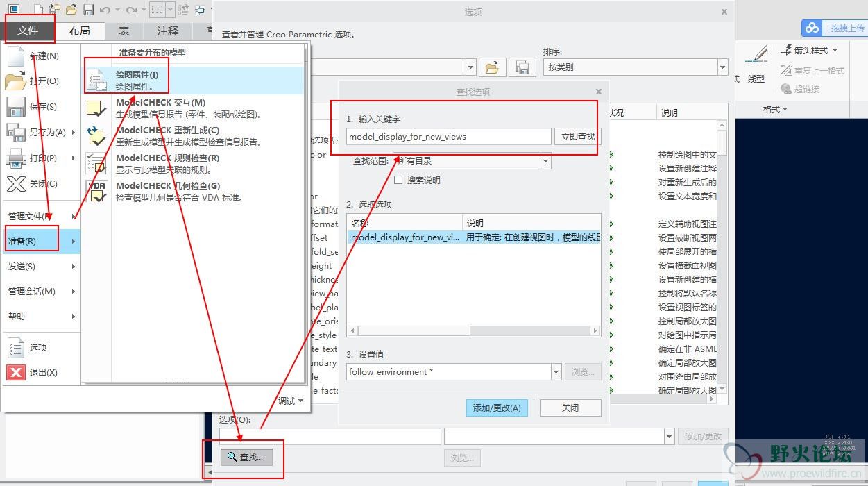Click the 打开(O) folder icon in file menu
The height and width of the screenshot is (486, 868).
(x=15, y=81)
